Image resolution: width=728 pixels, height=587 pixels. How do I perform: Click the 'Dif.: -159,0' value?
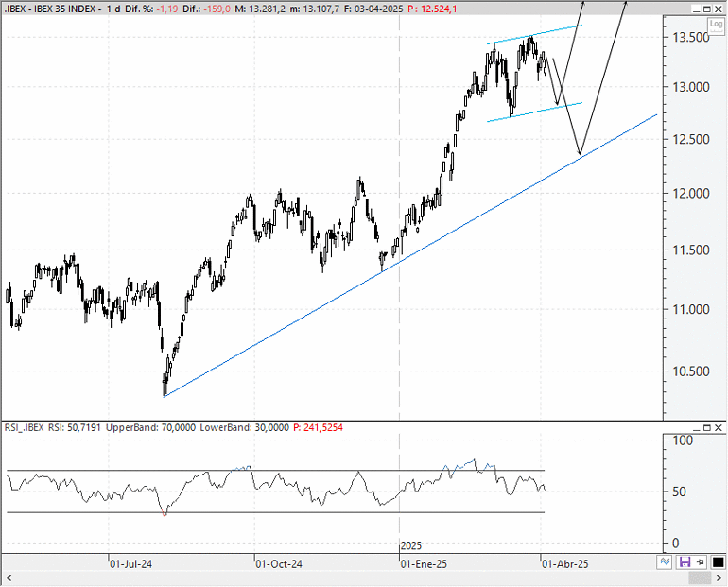point(207,9)
